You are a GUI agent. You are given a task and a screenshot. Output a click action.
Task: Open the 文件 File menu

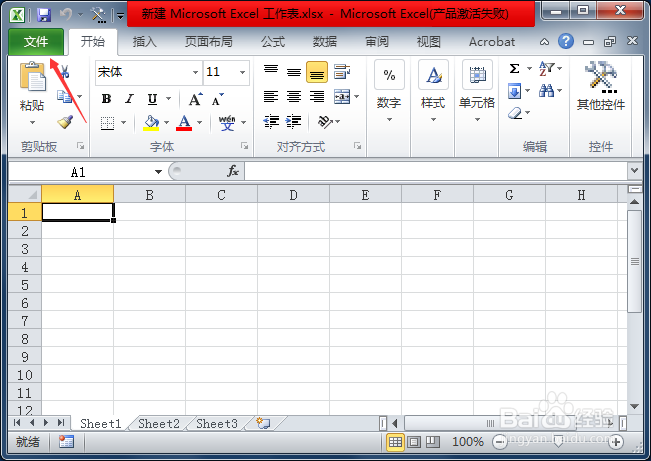click(x=36, y=42)
